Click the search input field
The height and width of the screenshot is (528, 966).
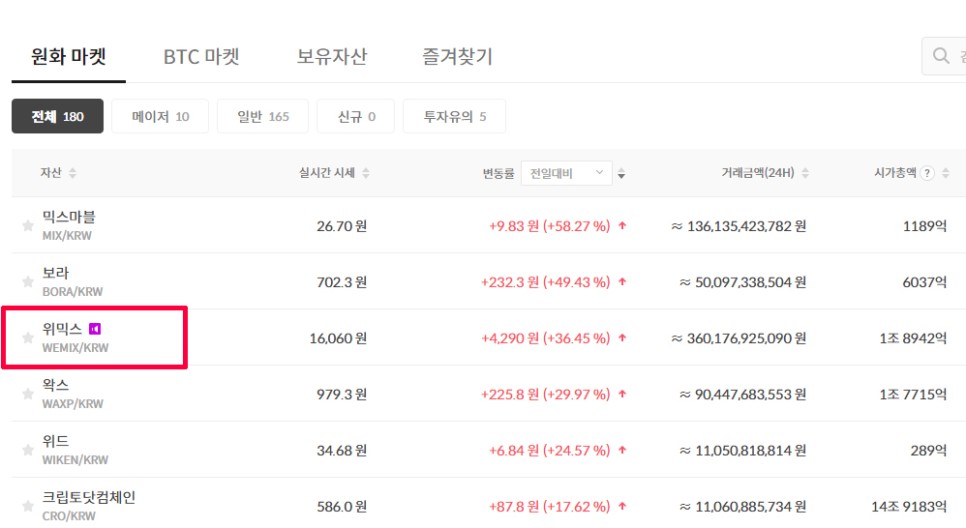pos(944,56)
